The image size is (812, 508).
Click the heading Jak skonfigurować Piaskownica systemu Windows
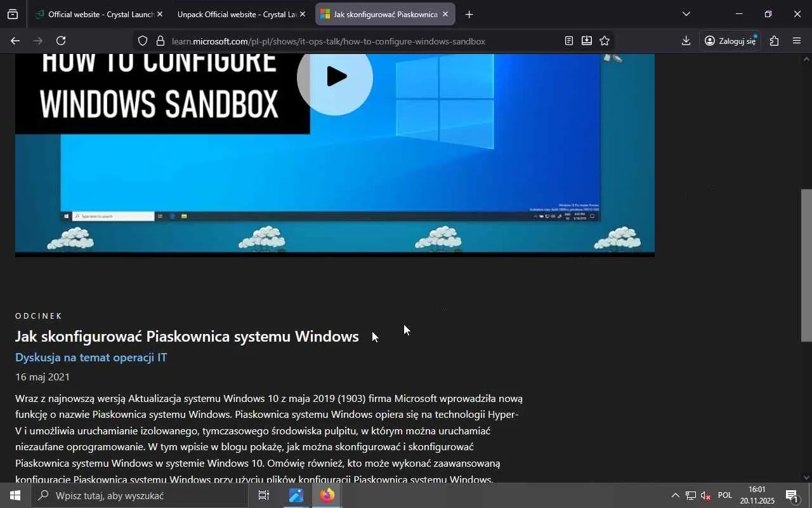tap(187, 336)
